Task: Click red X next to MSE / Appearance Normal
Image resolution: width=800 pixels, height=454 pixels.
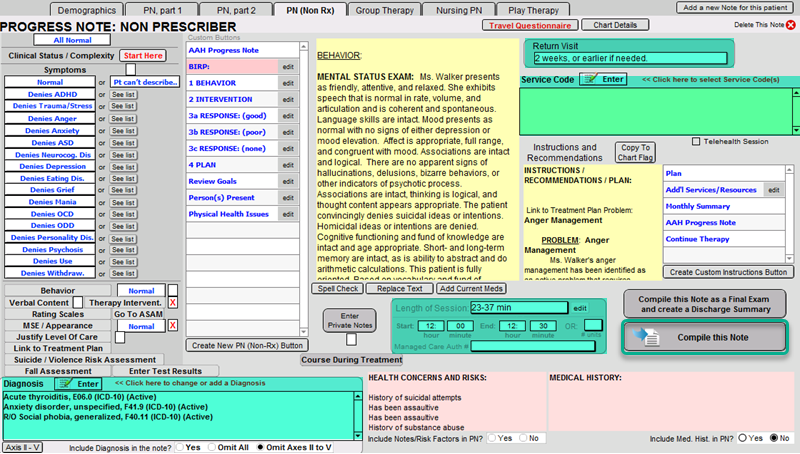Action: click(173, 325)
